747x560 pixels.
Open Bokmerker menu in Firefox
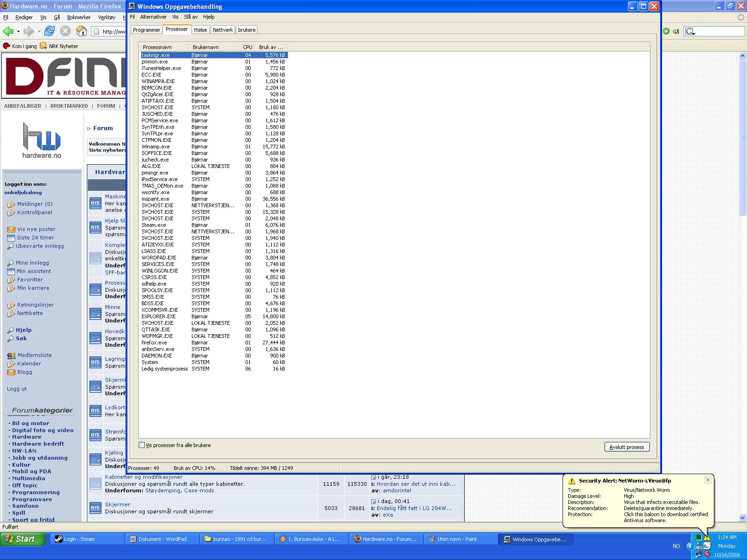click(x=79, y=17)
